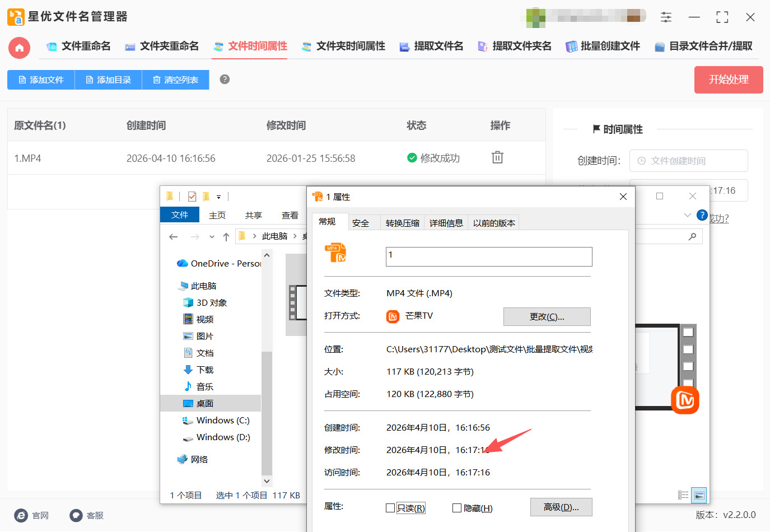Open the Explorer 主页 ribbon tab
770x532 pixels.
(x=217, y=215)
